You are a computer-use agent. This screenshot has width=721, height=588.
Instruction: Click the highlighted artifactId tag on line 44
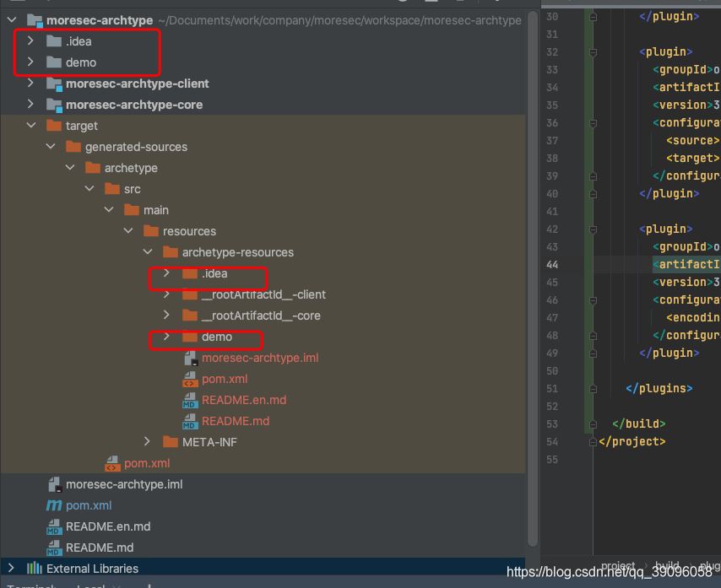[x=686, y=265]
